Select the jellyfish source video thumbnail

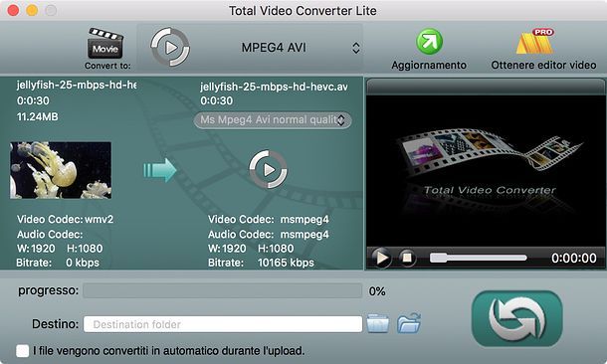[61, 170]
